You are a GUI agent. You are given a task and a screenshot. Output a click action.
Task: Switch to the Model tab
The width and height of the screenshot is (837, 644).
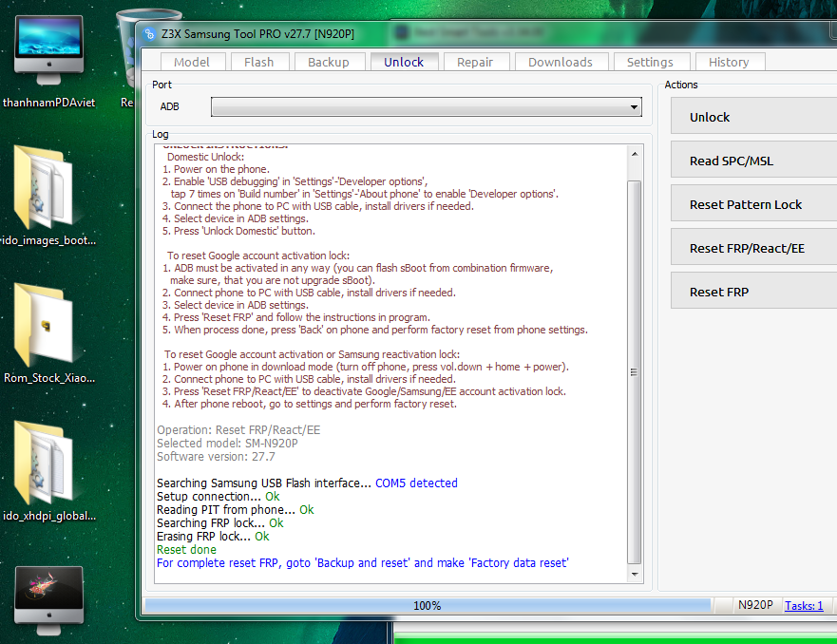tap(192, 62)
